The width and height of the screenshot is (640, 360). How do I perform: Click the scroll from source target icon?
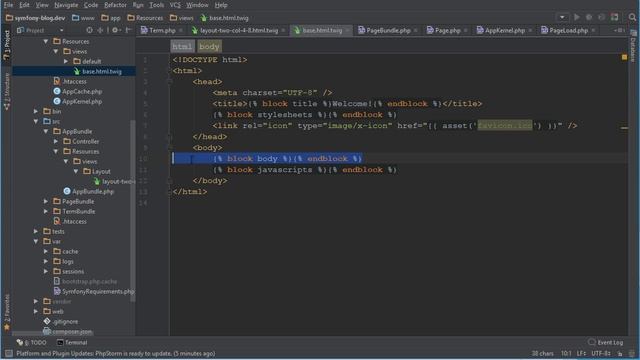[89, 30]
